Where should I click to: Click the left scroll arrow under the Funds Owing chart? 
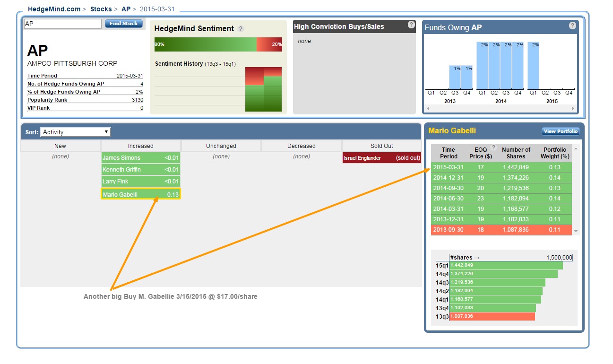[427, 108]
